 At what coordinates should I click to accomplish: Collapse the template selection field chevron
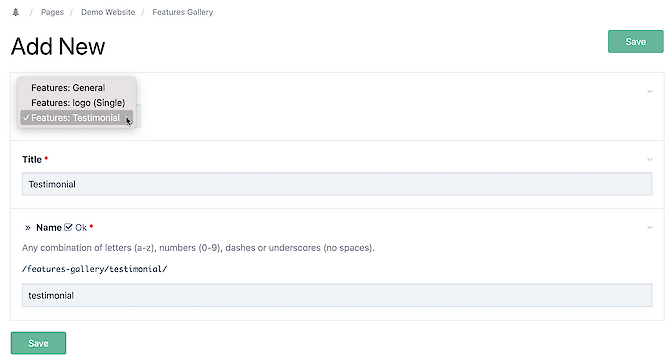point(650,91)
